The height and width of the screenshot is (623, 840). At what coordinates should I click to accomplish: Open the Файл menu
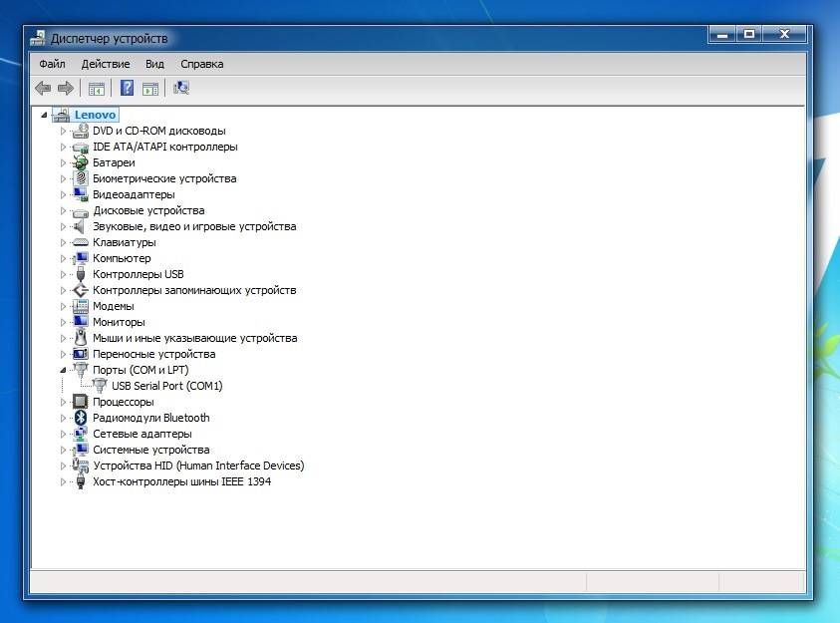[52, 64]
